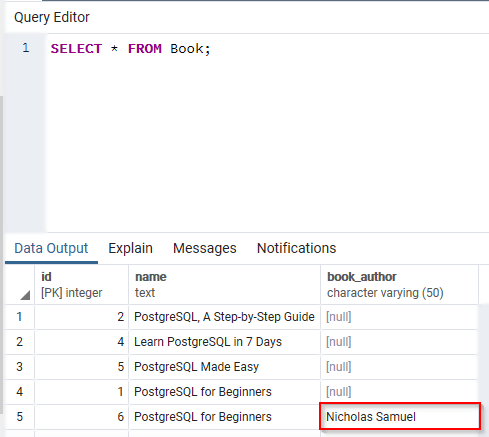The height and width of the screenshot is (437, 489).
Task: Switch to the Notifications tab
Action: pos(296,249)
